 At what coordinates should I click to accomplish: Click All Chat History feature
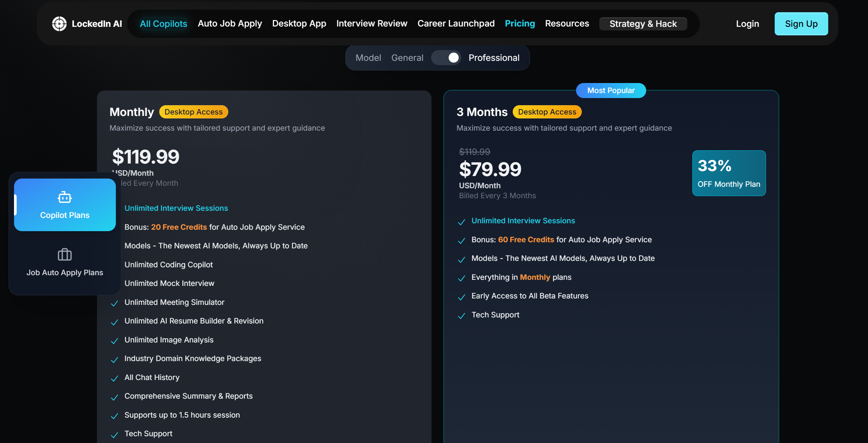[x=152, y=378]
